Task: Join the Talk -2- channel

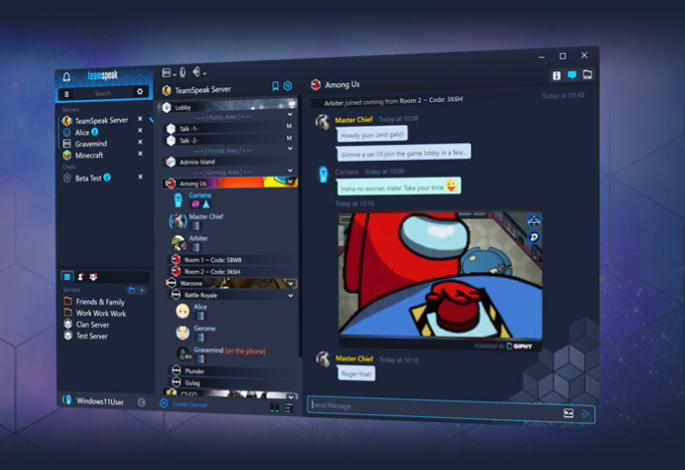Action: pyautogui.click(x=227, y=140)
